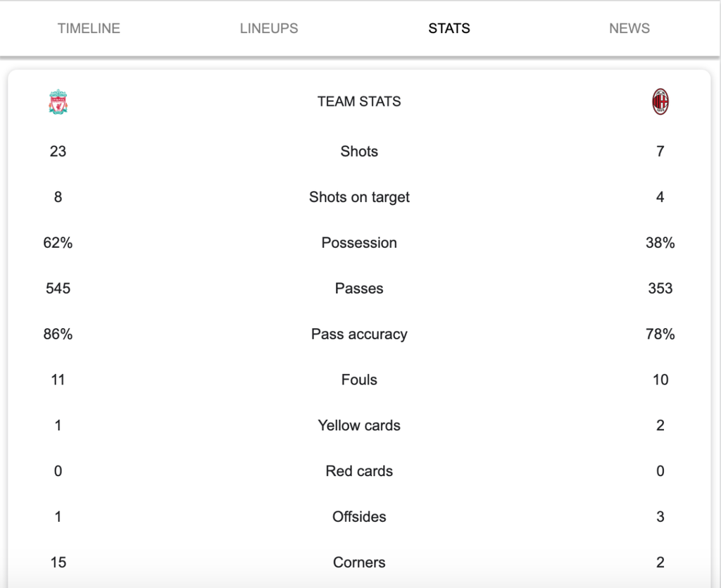Select the Shots on target label
This screenshot has height=588, width=721.
359,197
